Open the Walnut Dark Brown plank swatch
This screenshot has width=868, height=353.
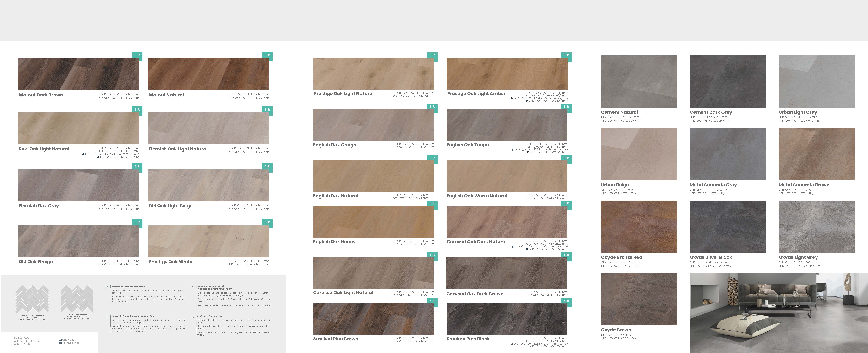tap(78, 74)
